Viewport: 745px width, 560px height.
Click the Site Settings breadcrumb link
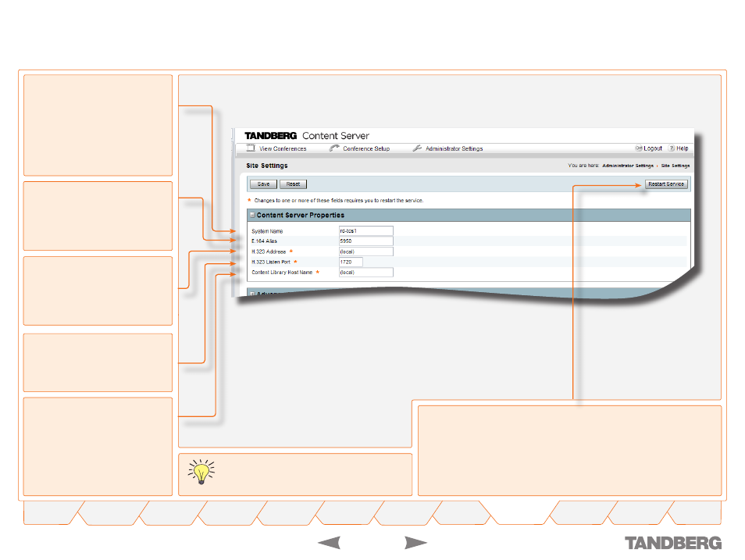coord(675,166)
